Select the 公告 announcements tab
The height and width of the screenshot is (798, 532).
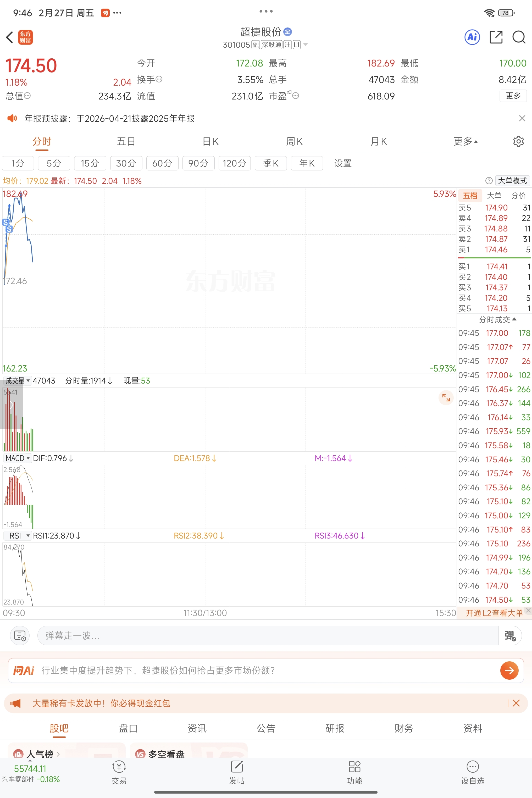tap(266, 728)
